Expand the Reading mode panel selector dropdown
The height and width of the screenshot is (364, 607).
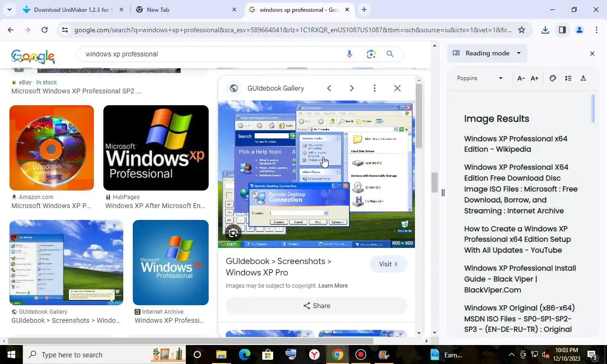click(x=487, y=53)
